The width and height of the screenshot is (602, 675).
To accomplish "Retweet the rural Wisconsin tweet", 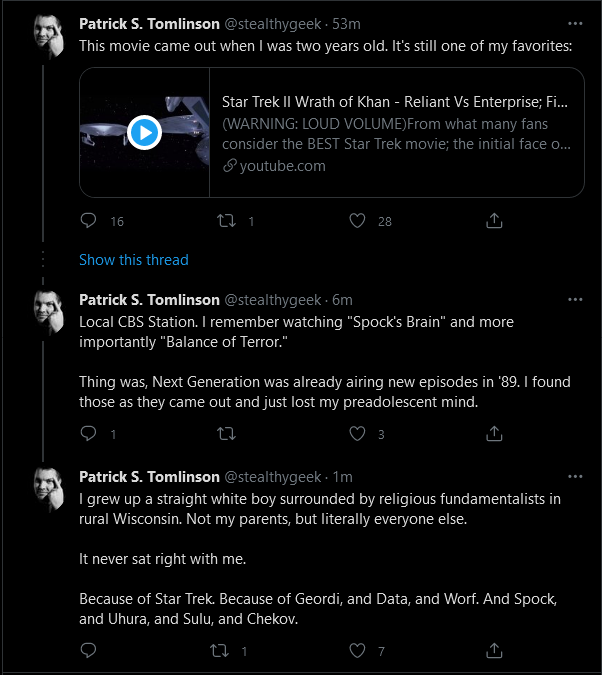I will pyautogui.click(x=219, y=650).
